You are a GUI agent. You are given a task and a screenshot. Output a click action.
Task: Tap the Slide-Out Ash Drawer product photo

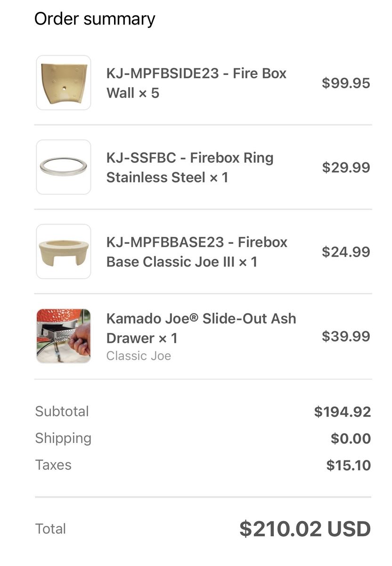pos(64,336)
